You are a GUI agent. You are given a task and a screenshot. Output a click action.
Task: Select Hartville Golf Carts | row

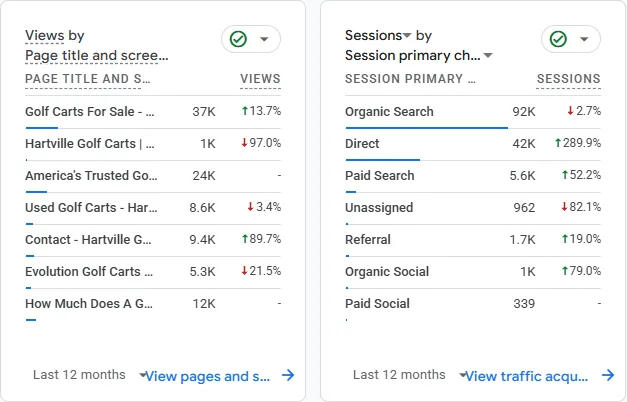point(153,144)
